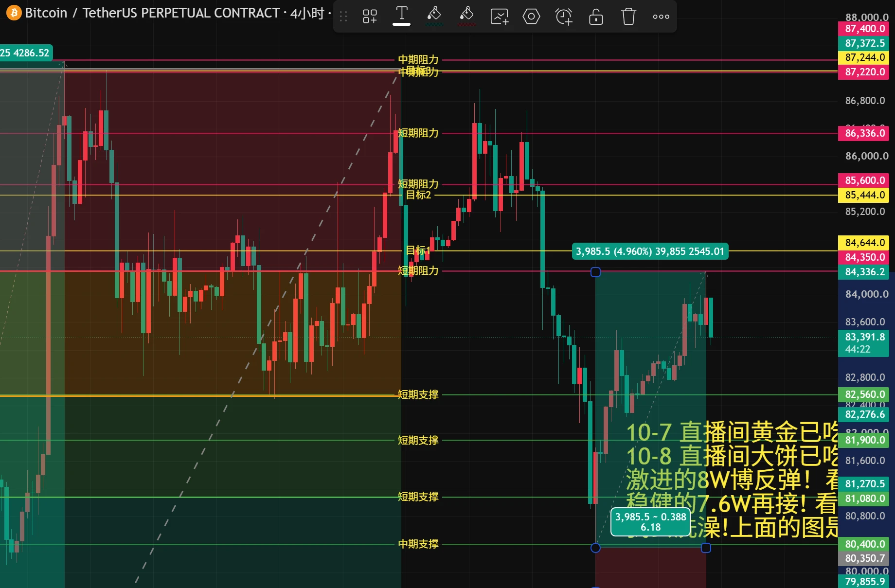The height and width of the screenshot is (588, 895).
Task: Grab the entry-right square handle of the position
Action: point(706,548)
